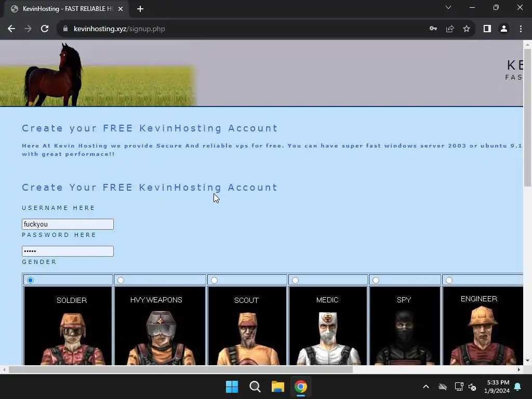The height and width of the screenshot is (399, 532).
Task: Click the muted volume tray icon
Action: 472,387
